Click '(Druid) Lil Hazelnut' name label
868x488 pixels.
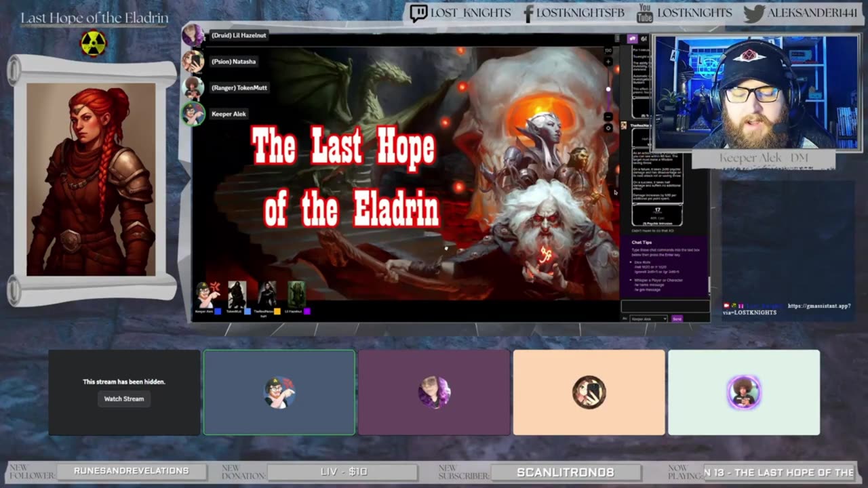(x=239, y=35)
